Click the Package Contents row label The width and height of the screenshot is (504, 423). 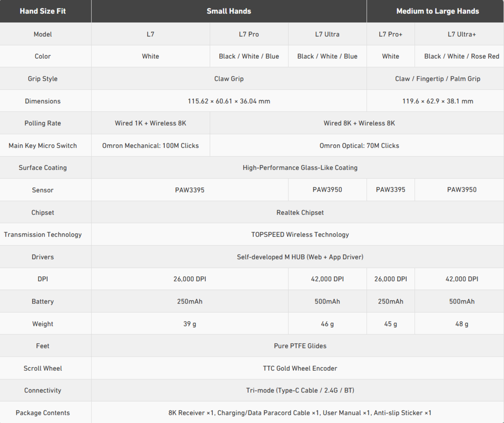pos(43,413)
